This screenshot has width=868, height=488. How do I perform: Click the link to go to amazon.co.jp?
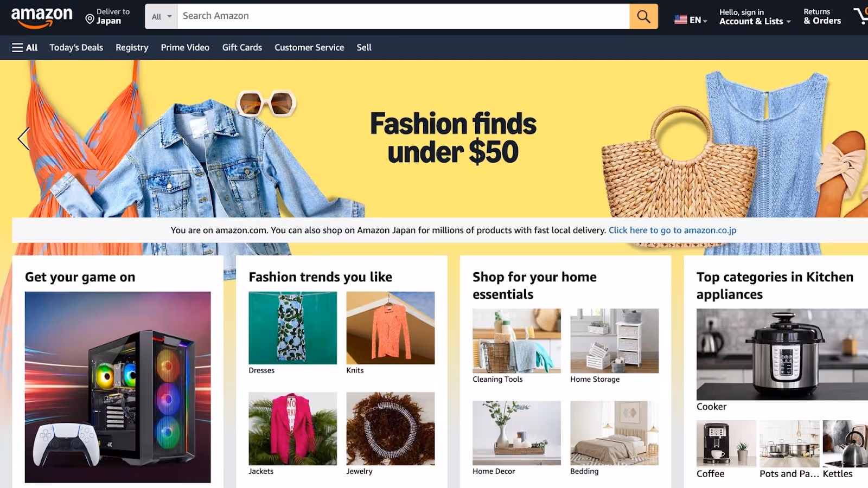672,230
